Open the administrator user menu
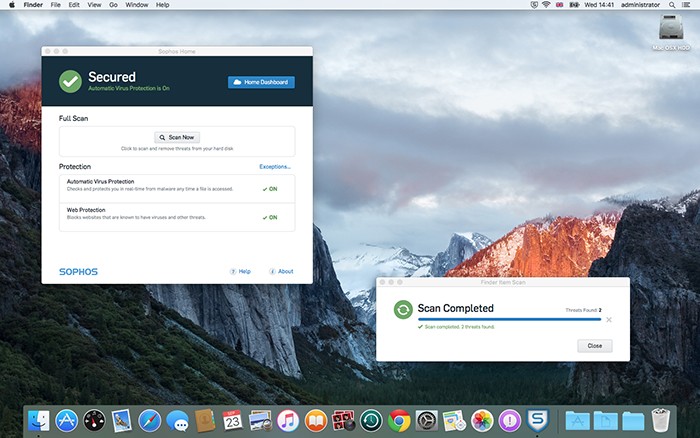Viewport: 700px width, 438px height. click(x=640, y=4)
